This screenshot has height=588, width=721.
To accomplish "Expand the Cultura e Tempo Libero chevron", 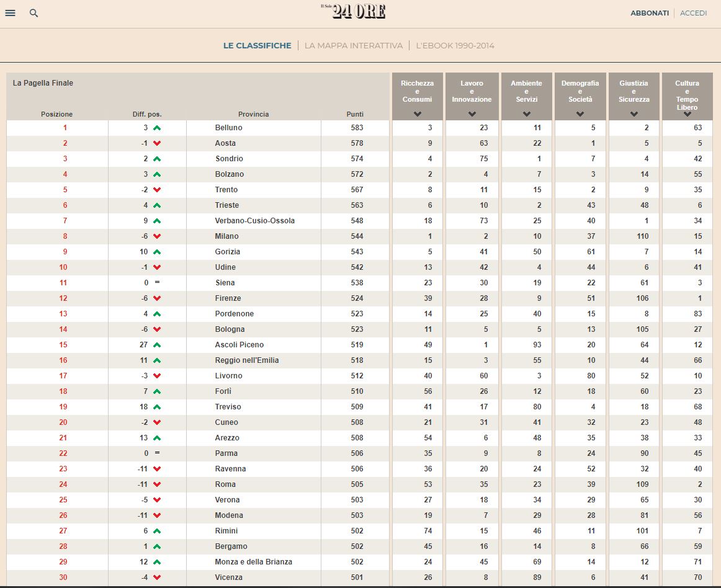I will (687, 114).
